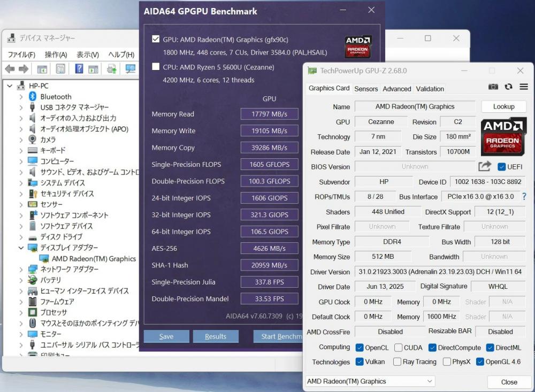The width and height of the screenshot is (535, 392).
Task: Collapse the ディスプレイ アダプター node
Action: [21, 248]
